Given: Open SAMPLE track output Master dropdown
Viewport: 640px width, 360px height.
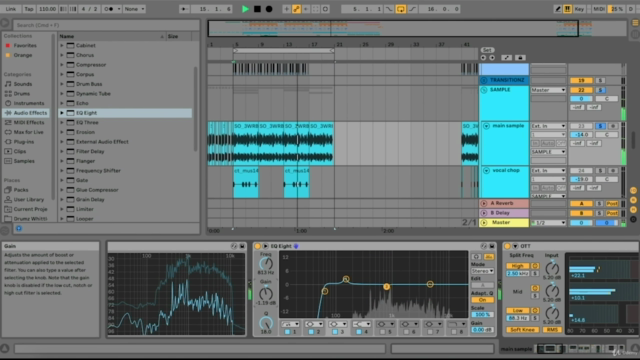Looking at the screenshot, I should [548, 90].
